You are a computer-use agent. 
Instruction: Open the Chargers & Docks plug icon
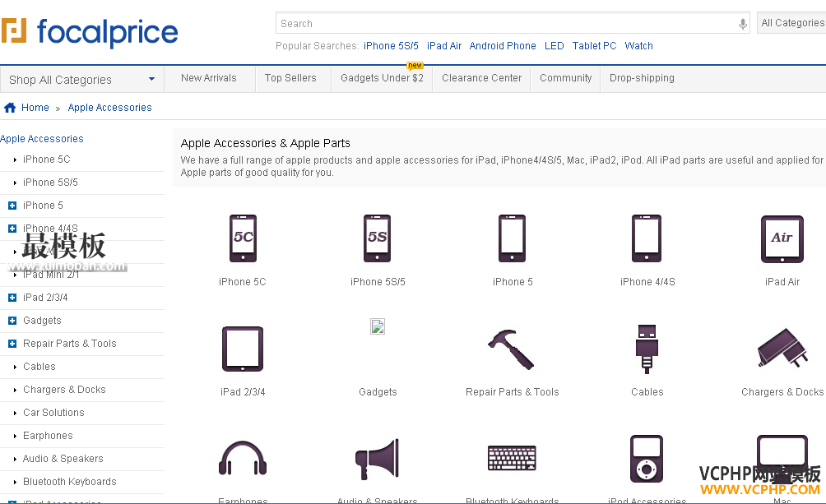tap(782, 348)
